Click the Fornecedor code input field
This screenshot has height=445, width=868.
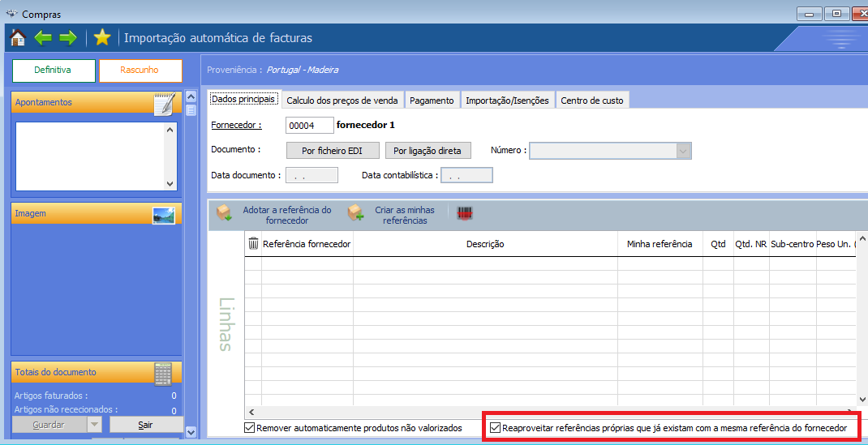tap(309, 126)
